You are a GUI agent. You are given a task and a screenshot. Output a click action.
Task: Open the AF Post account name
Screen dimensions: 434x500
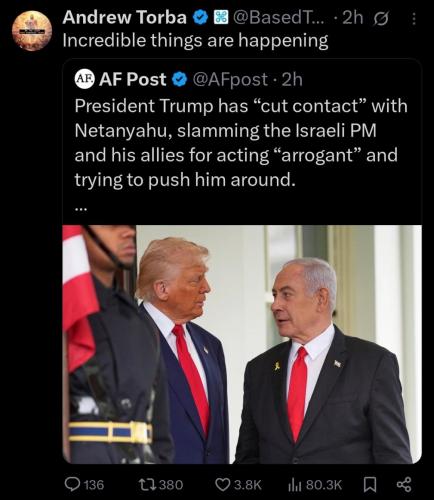(x=132, y=79)
